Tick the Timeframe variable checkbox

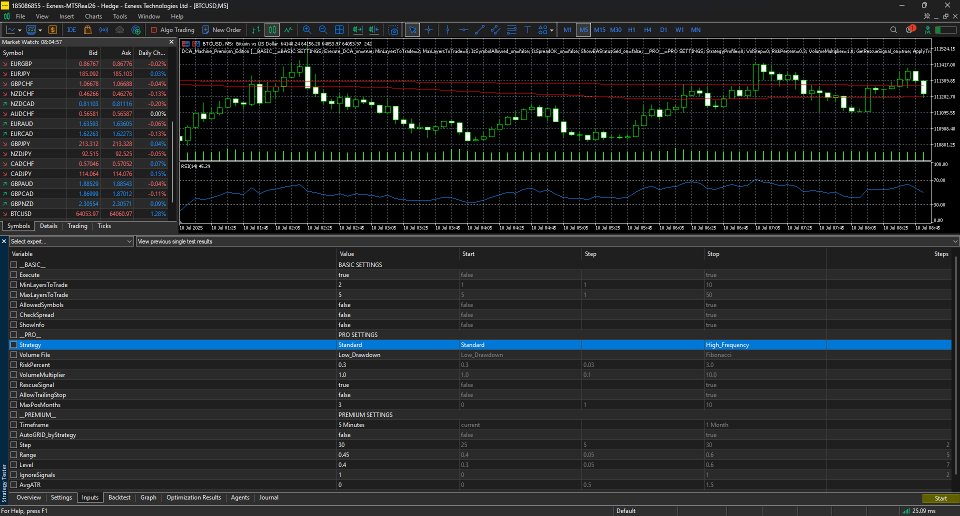13,425
